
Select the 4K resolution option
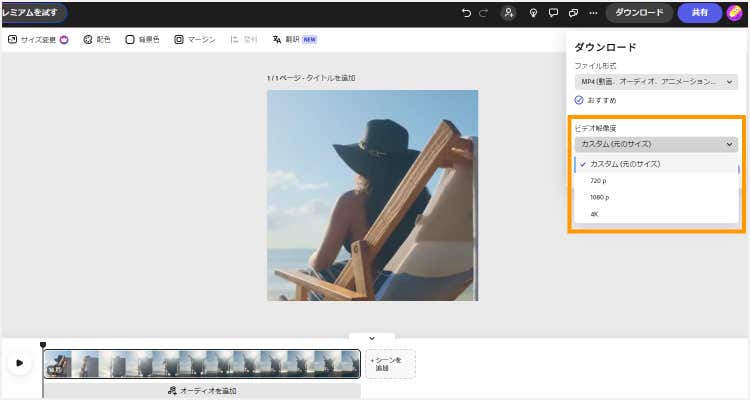point(656,214)
